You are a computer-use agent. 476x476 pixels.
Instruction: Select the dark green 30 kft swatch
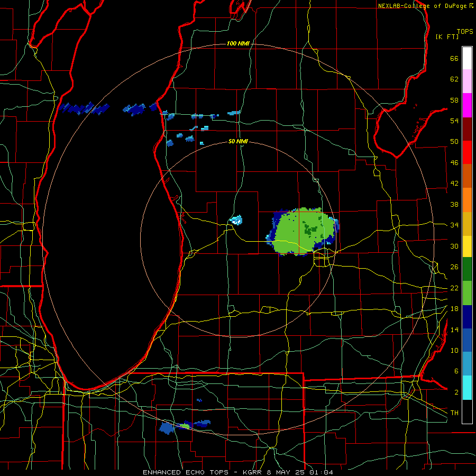point(467,269)
